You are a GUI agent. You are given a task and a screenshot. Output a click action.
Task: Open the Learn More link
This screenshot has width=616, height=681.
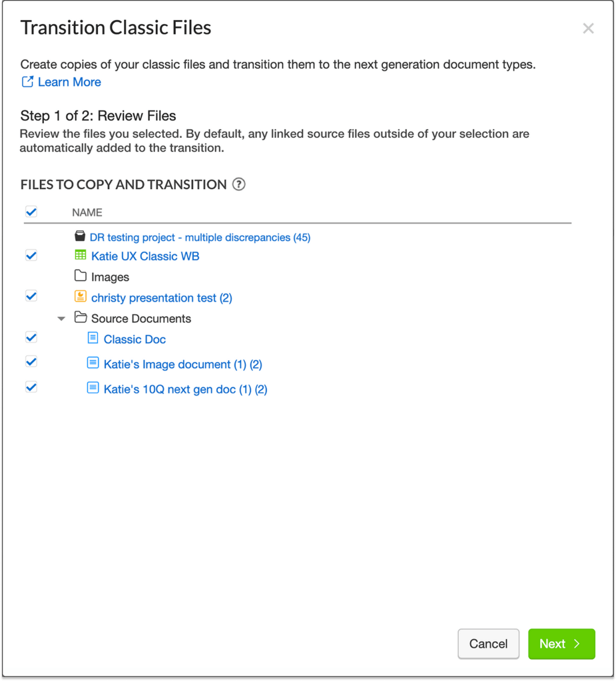[61, 82]
